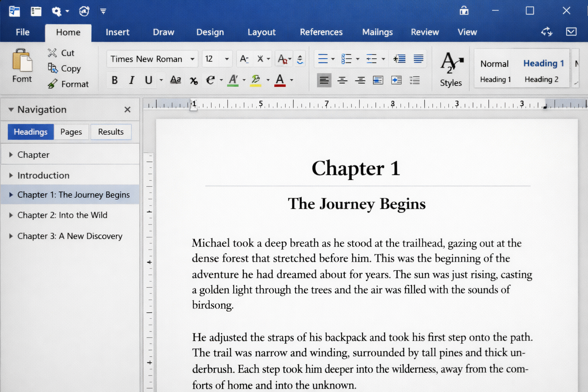
Task: Open the Mailings tab
Action: tap(377, 32)
